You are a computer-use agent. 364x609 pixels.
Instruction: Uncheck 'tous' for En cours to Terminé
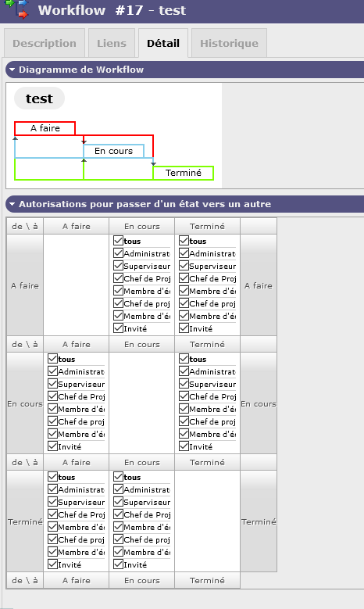tap(184, 359)
